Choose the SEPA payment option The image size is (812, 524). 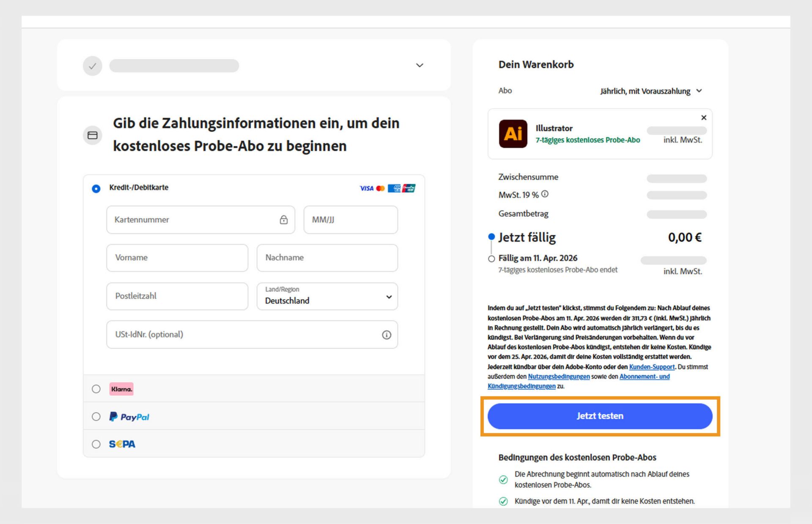coord(96,444)
